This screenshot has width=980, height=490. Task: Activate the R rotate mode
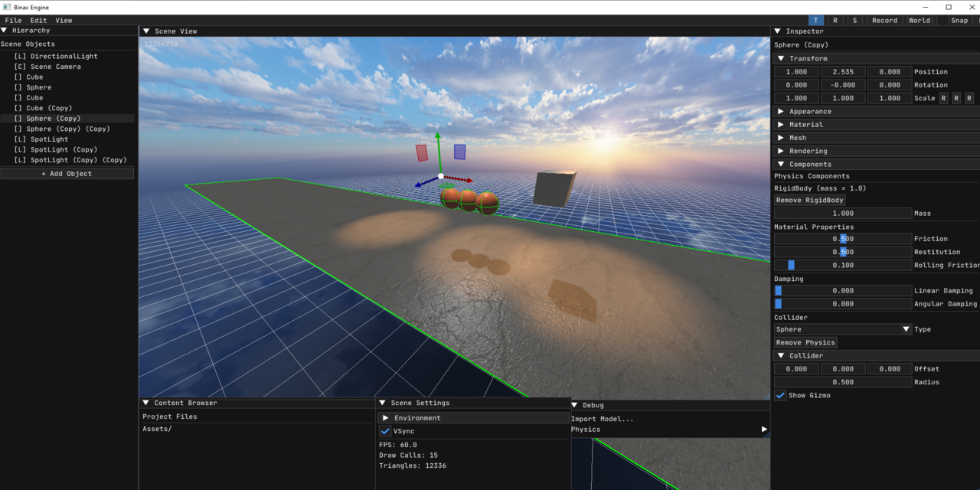pyautogui.click(x=835, y=21)
